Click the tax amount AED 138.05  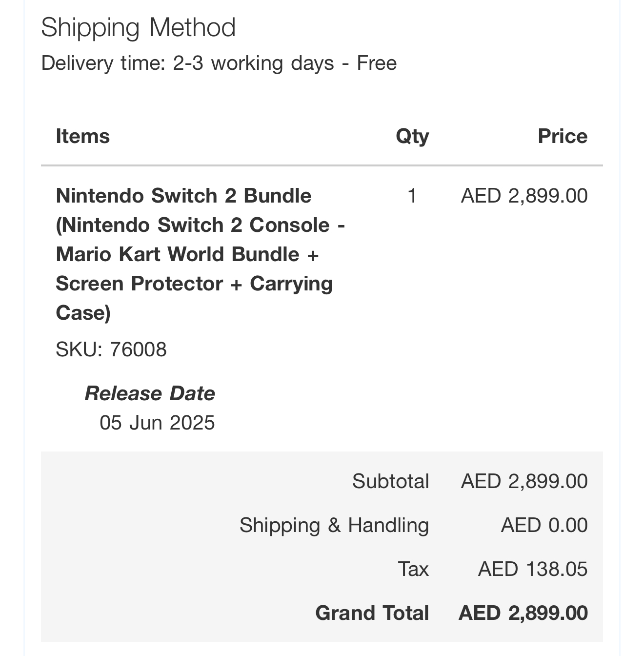pyautogui.click(x=533, y=569)
